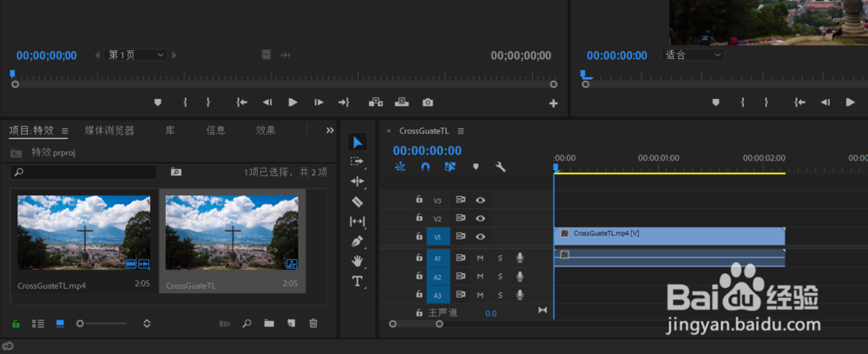
Task: Target the A3 audio track
Action: pyautogui.click(x=437, y=295)
